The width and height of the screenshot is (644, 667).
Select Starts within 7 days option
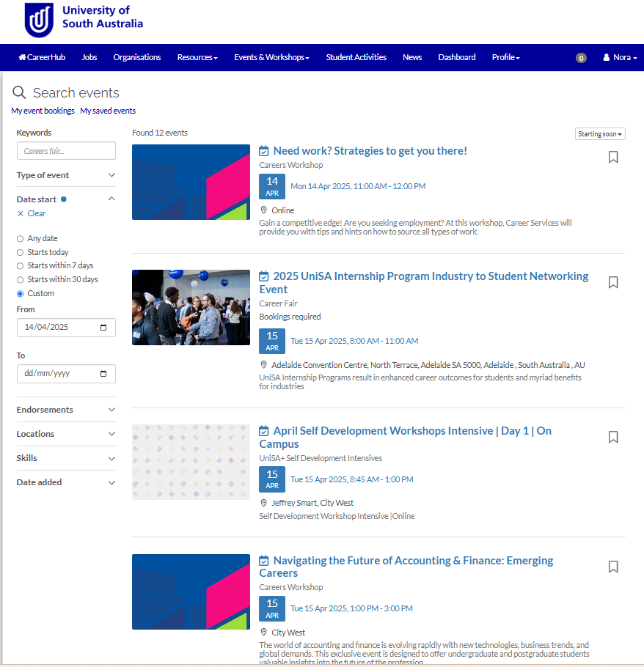[x=20, y=266]
